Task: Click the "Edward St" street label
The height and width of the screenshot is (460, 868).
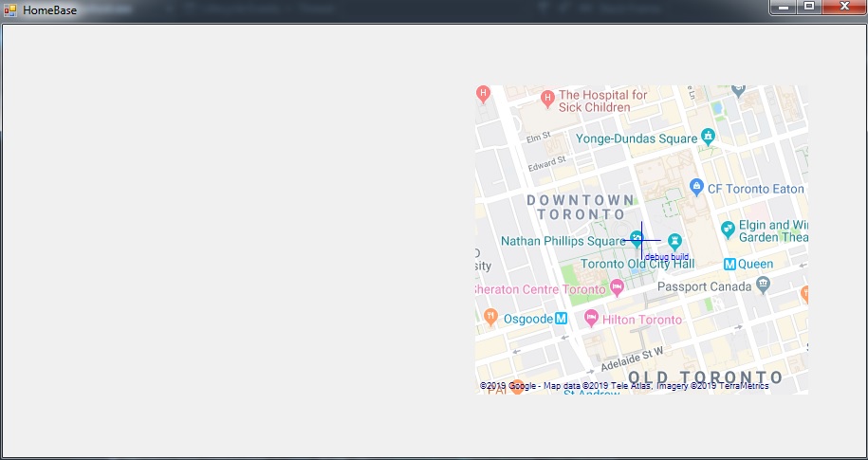Action: coord(547,163)
